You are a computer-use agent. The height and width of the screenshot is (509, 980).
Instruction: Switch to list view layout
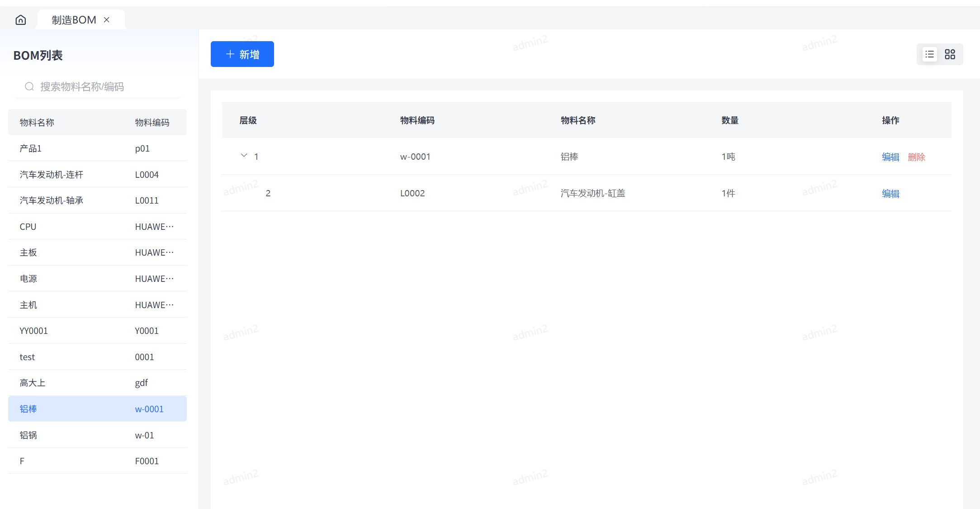pyautogui.click(x=929, y=54)
